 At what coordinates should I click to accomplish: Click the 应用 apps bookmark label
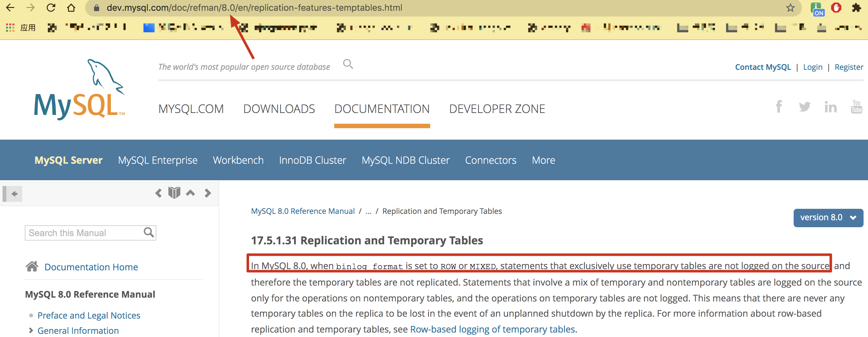pyautogui.click(x=28, y=28)
